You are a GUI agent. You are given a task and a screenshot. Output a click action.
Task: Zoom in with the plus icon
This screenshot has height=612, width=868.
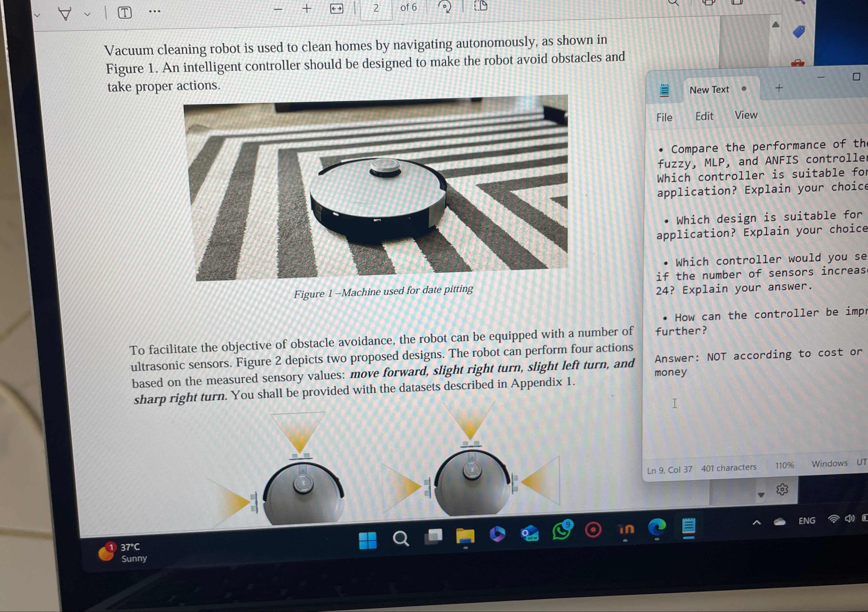(x=307, y=9)
